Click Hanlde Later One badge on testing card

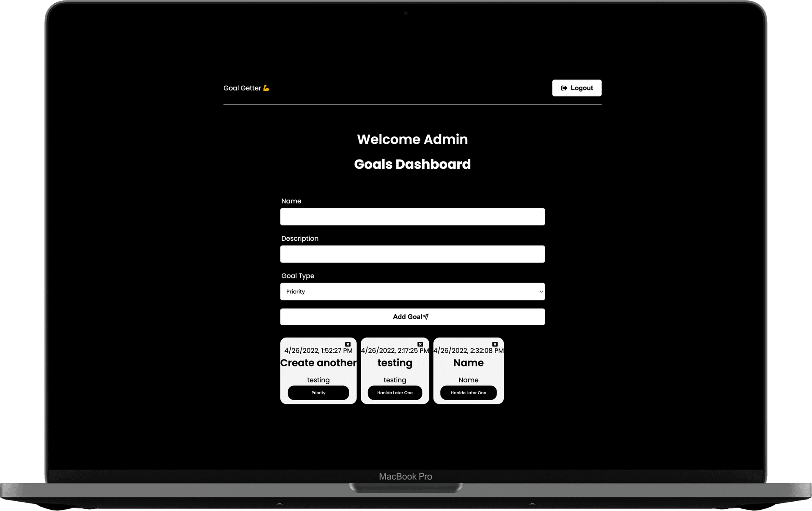point(395,393)
